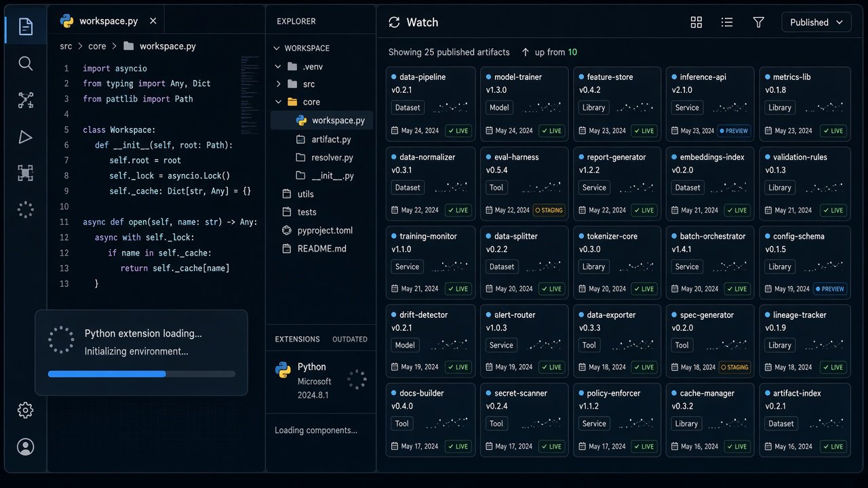Viewport: 868px width, 488px height.
Task: Click the dotted loading circle in activity bar
Action: (25, 210)
